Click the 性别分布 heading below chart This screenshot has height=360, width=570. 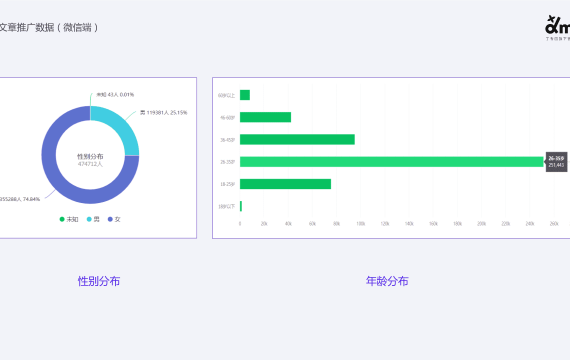(x=99, y=281)
